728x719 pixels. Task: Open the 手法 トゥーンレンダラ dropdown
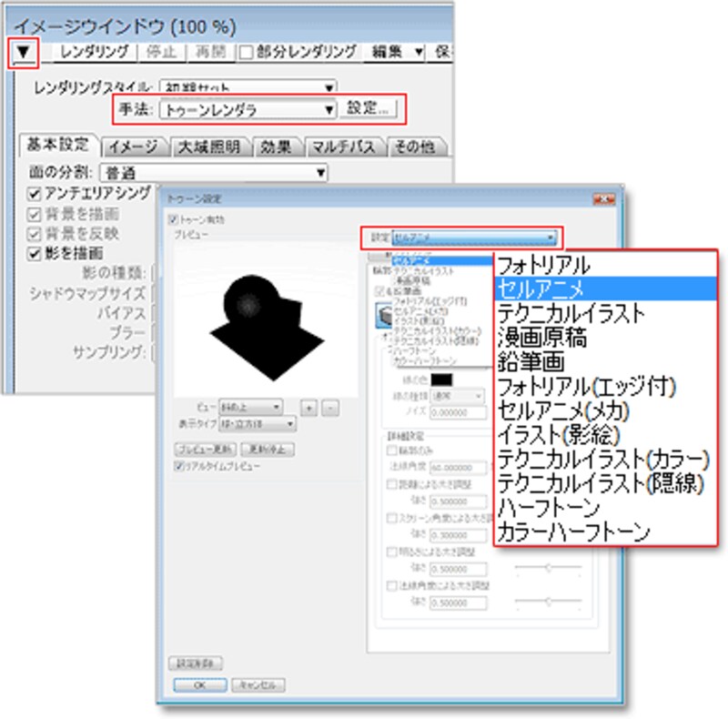[x=248, y=109]
